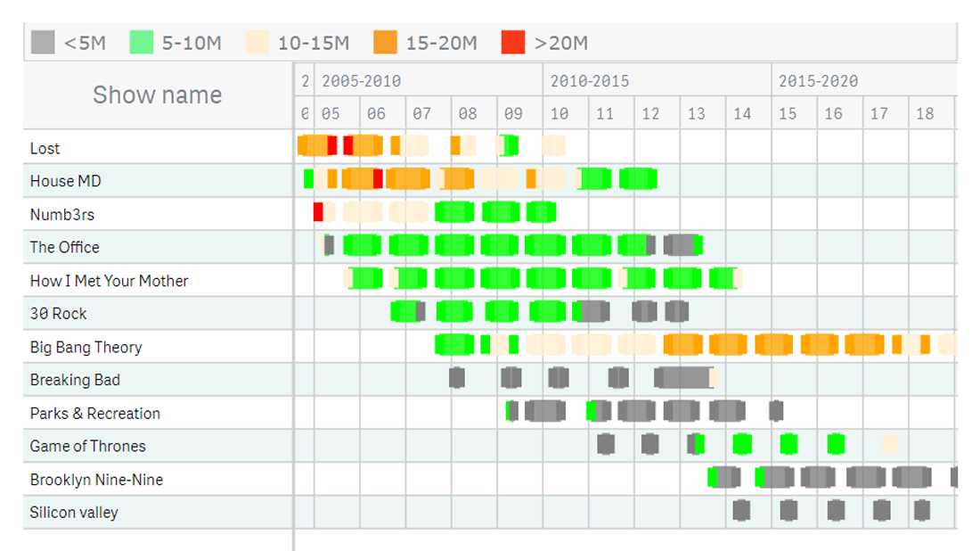Select the Silicon valley row label

pyautogui.click(x=74, y=513)
